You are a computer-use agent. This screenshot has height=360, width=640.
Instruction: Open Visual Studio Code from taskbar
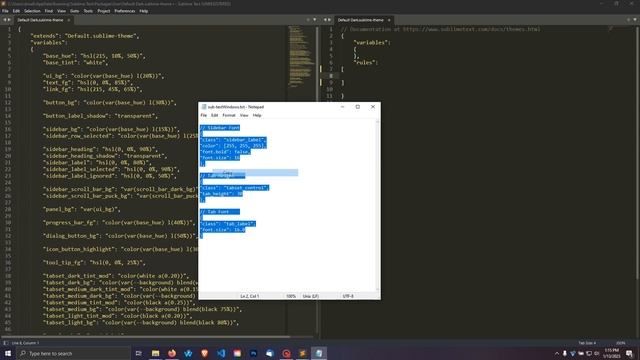click(x=221, y=353)
